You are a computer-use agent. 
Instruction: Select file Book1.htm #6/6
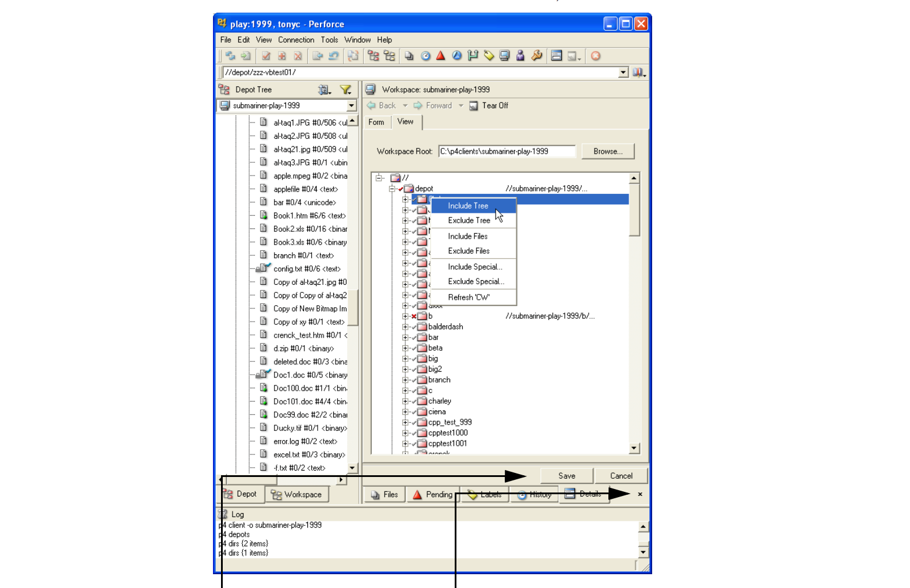pos(310,216)
